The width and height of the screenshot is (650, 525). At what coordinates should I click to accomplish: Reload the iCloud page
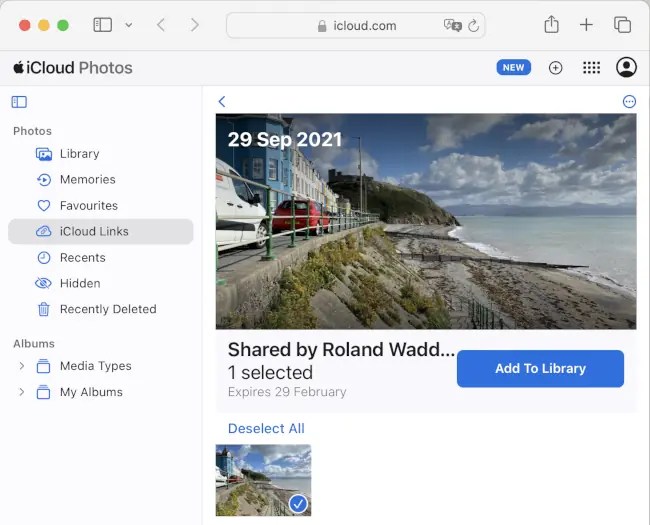pyautogui.click(x=473, y=26)
